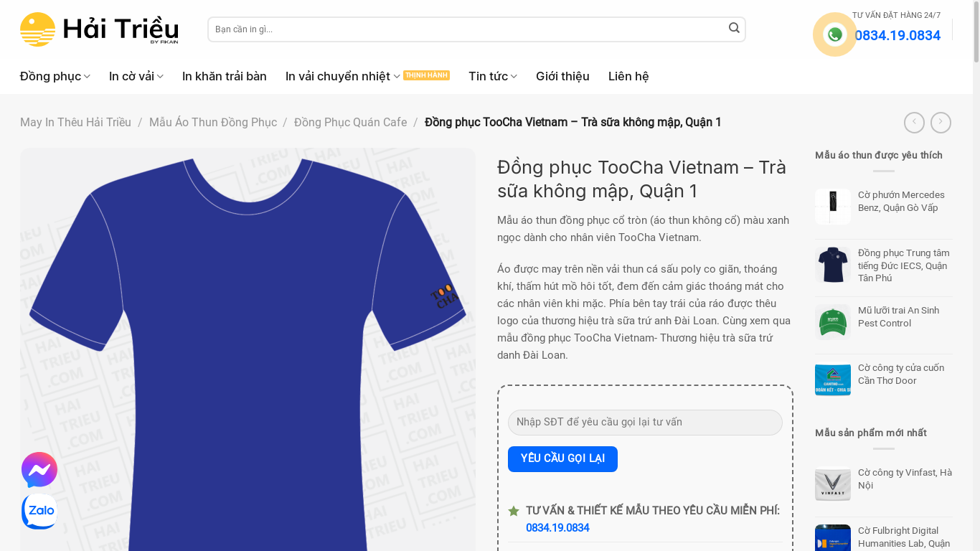Open Cờ phướn Mercedes Benz link
Image resolution: width=980 pixels, height=551 pixels.
901,202
